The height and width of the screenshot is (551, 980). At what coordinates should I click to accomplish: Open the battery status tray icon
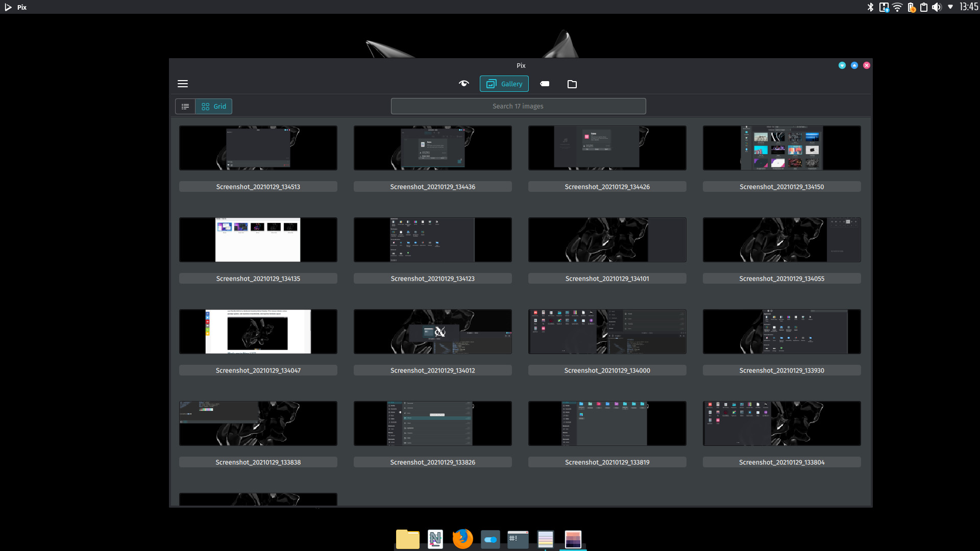pyautogui.click(x=911, y=7)
